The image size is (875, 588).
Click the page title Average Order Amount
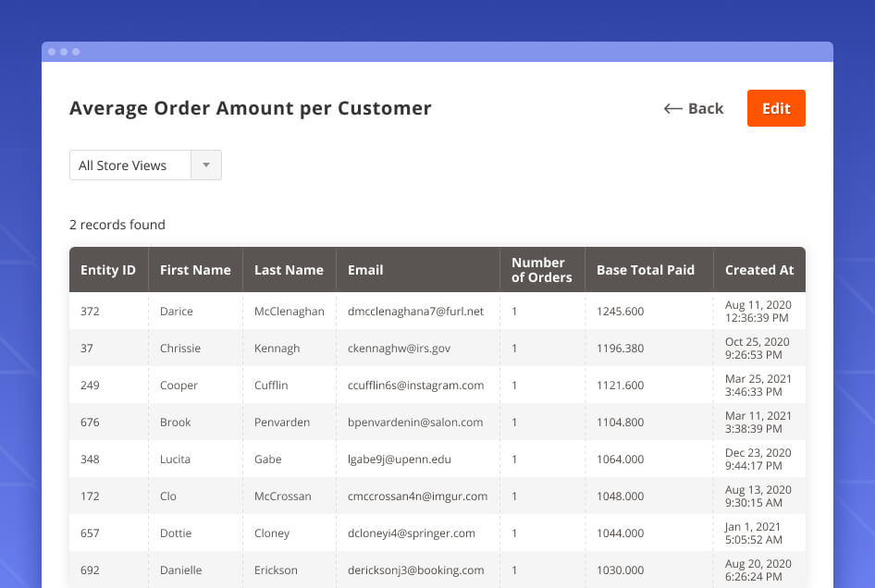[250, 108]
